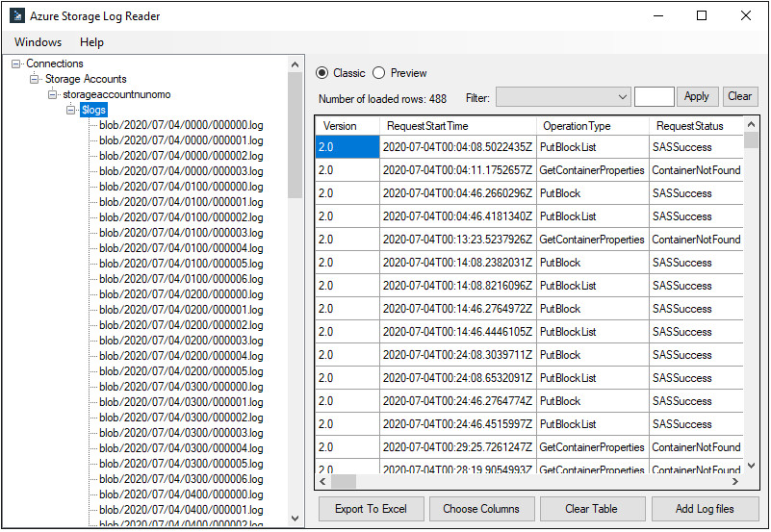This screenshot has width=771, height=532.
Task: Collapse the storageaccountnunomo node
Action: point(52,95)
